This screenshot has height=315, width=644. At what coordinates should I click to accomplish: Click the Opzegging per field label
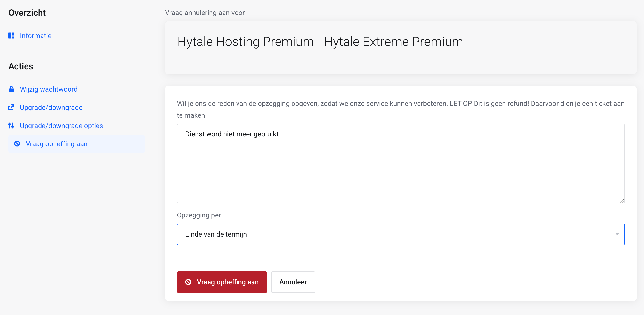pos(199,215)
